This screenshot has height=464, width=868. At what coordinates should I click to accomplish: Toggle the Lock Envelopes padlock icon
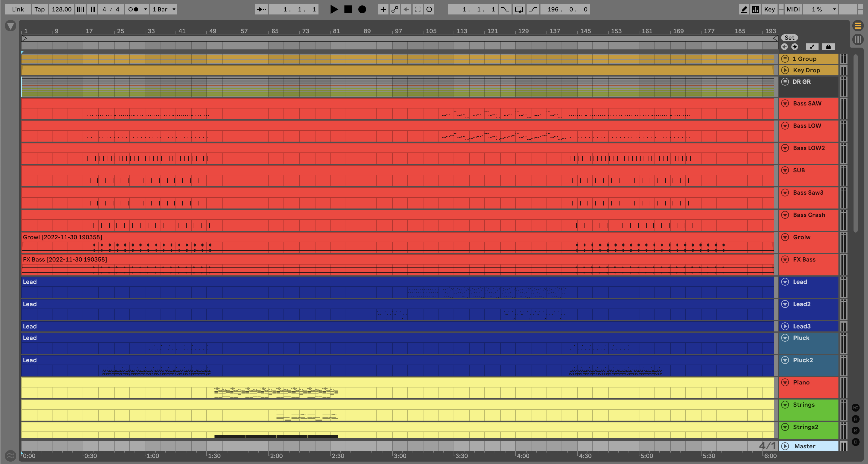pyautogui.click(x=828, y=47)
